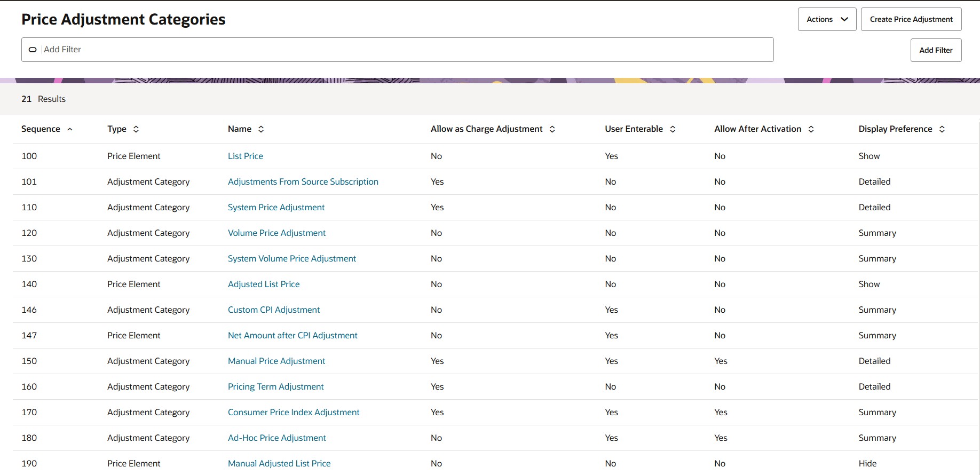Screen dimensions: 980x475
Task: Click Show display preference in row 100
Action: (869, 156)
